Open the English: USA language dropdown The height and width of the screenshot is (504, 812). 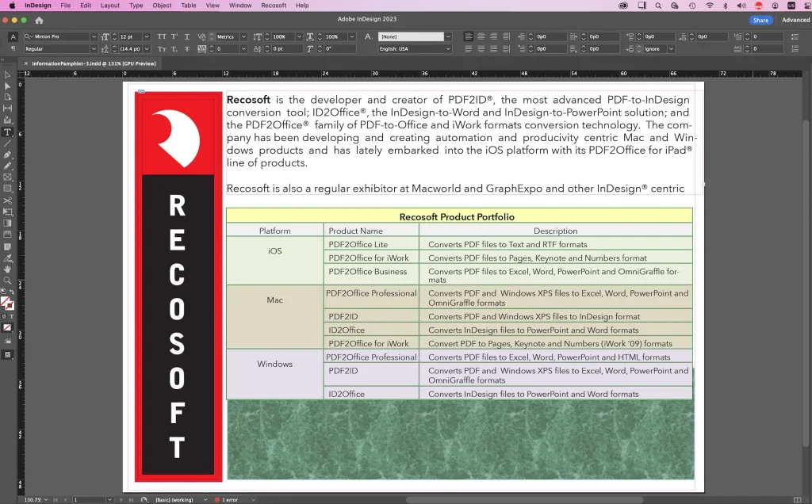tap(449, 48)
